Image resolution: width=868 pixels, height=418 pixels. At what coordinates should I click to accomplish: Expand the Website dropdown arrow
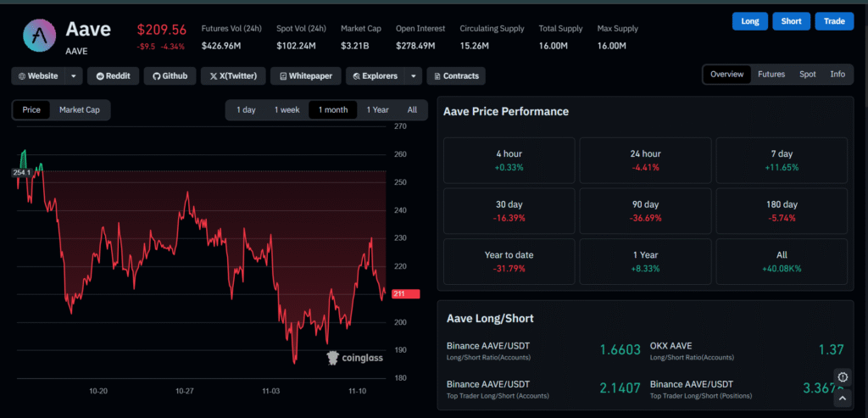click(74, 75)
